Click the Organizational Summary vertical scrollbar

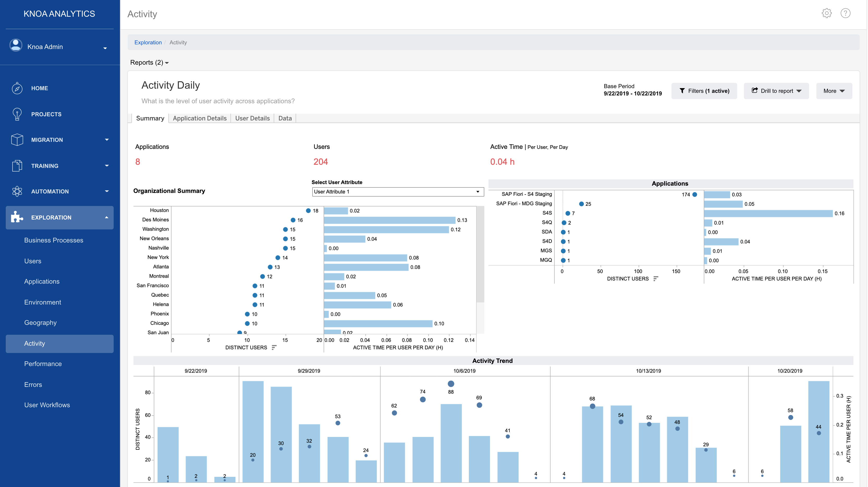coord(480,254)
